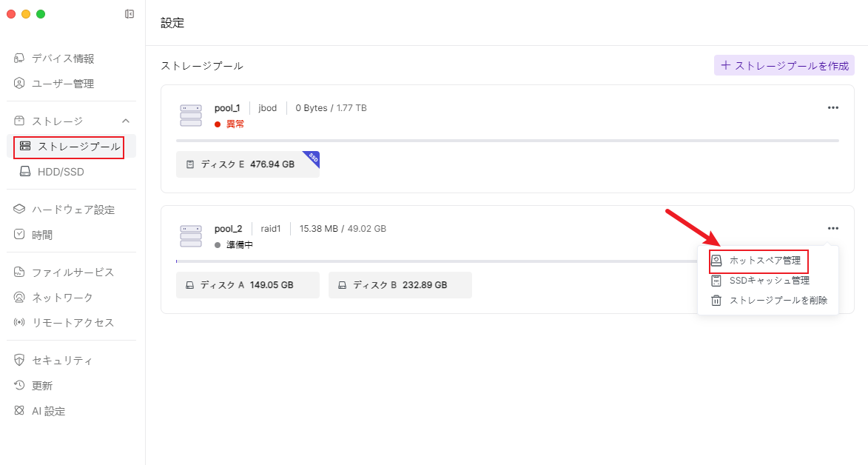Choose SSDキャッシュ管理 from the menu

[769, 281]
